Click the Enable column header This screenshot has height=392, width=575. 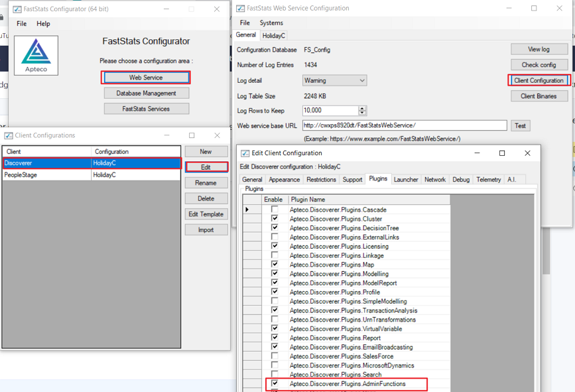pos(275,200)
